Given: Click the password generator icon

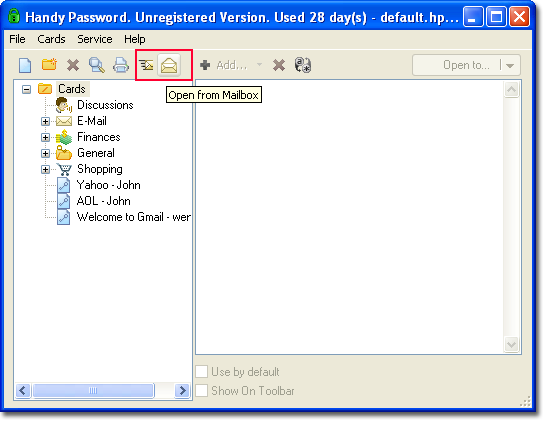Looking at the screenshot, I should pyautogui.click(x=303, y=65).
